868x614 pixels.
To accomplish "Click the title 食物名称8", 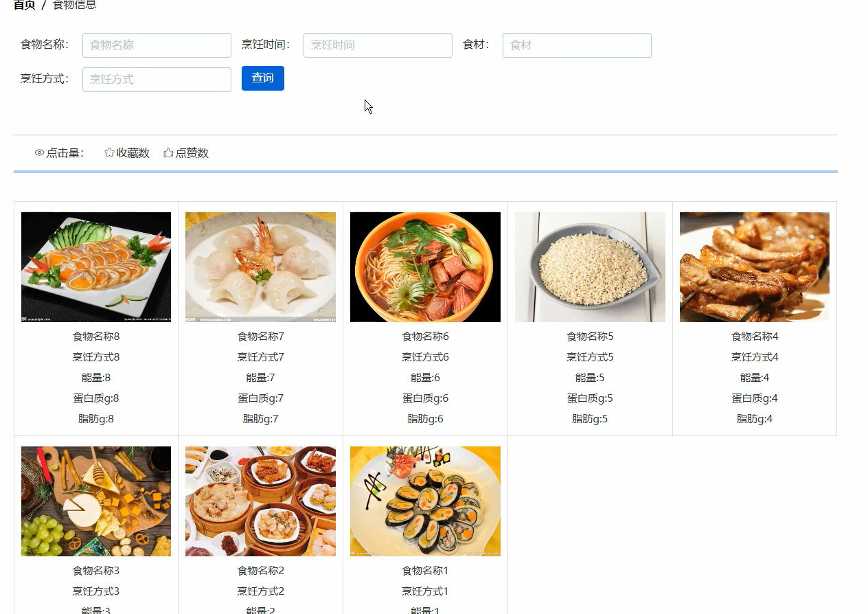I will pyautogui.click(x=96, y=337).
